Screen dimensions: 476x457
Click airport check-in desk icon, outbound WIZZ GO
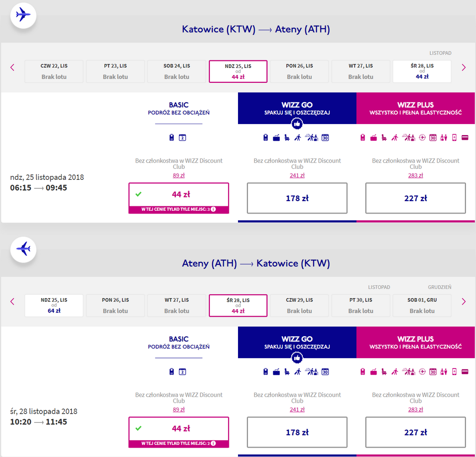(x=312, y=137)
